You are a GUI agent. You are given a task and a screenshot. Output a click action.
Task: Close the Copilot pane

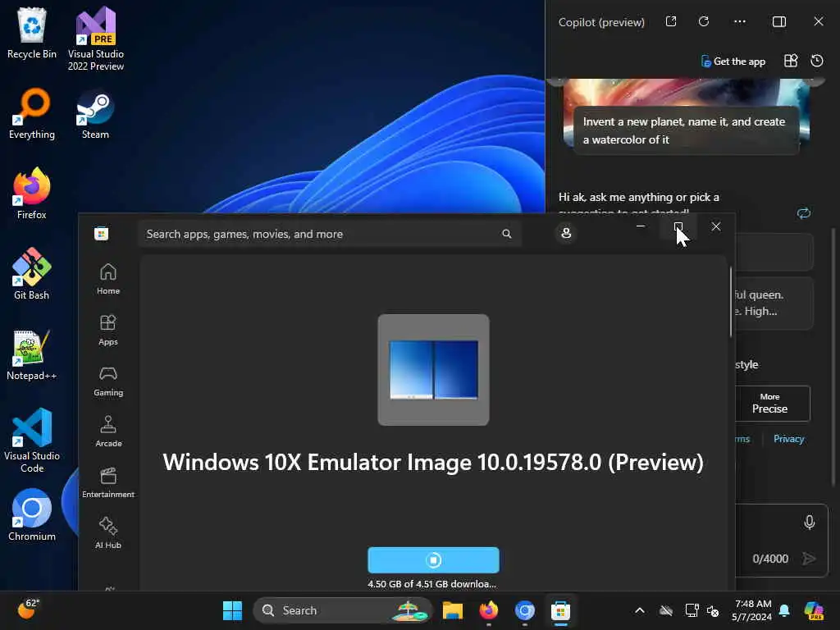[819, 21]
